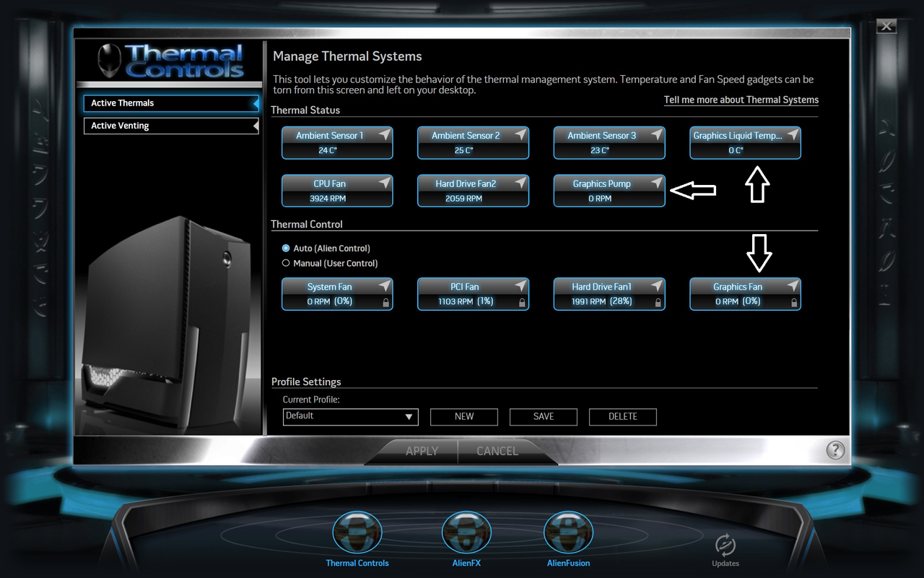Tear off PCI Fan gadget arrow icon

520,286
